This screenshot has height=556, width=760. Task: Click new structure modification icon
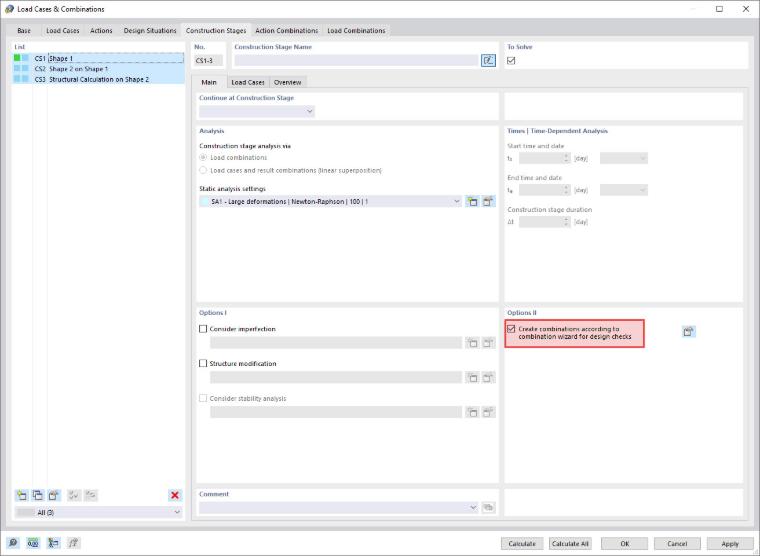coord(472,378)
